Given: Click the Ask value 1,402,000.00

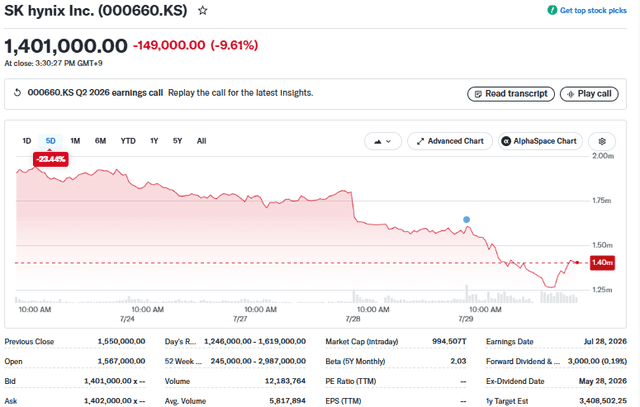Looking at the screenshot, I should 114,401.
